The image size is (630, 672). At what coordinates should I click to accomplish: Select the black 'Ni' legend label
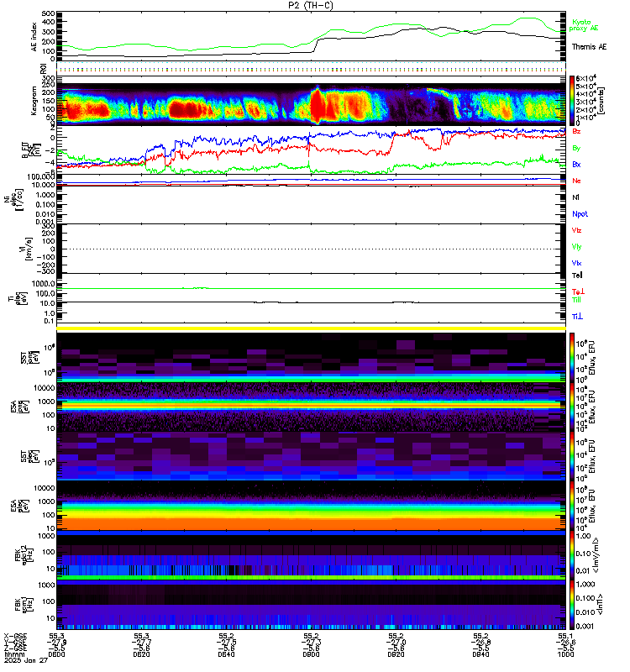(x=575, y=197)
